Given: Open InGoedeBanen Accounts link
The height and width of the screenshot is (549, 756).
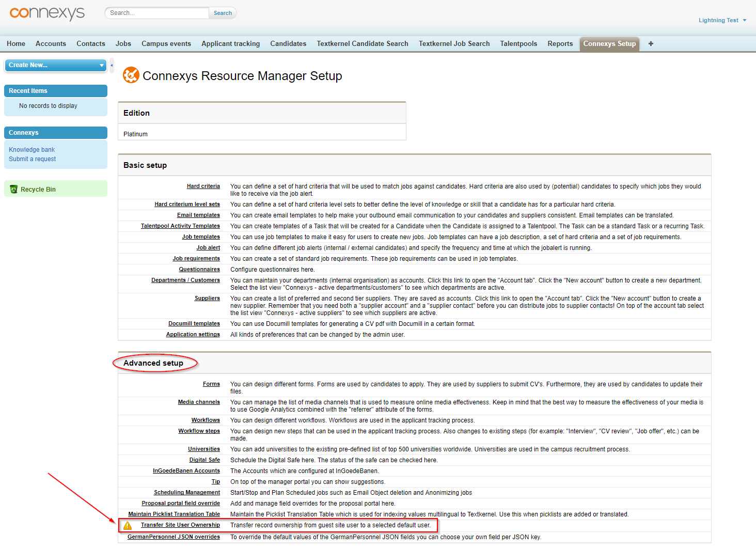Looking at the screenshot, I should tap(186, 471).
